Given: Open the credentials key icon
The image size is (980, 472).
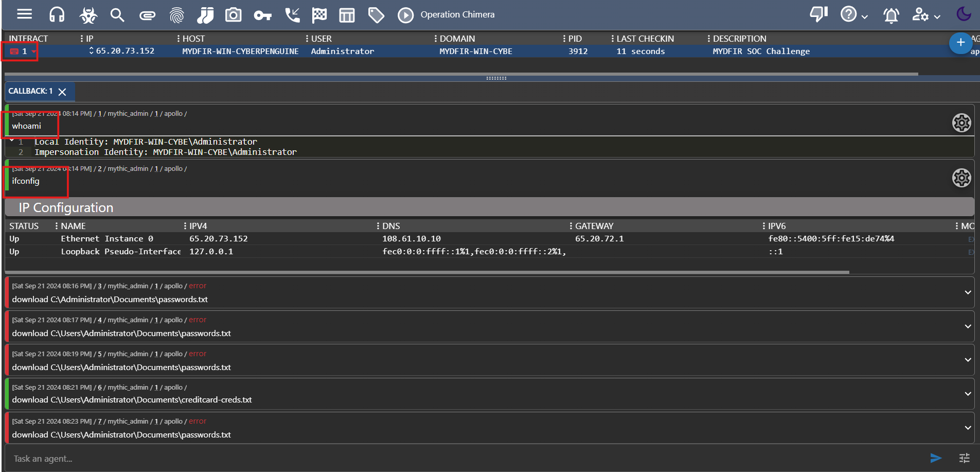Looking at the screenshot, I should click(x=262, y=15).
